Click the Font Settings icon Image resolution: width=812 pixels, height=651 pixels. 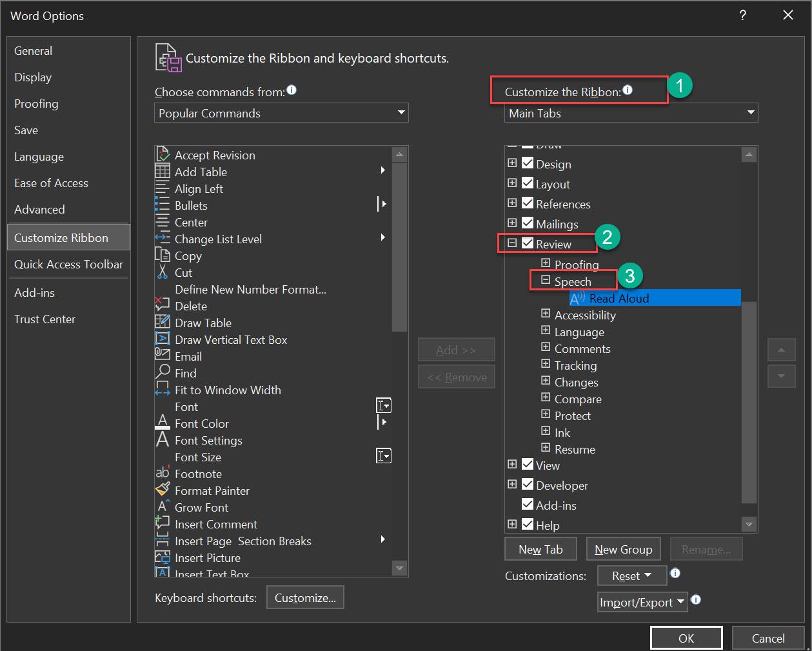coord(163,440)
